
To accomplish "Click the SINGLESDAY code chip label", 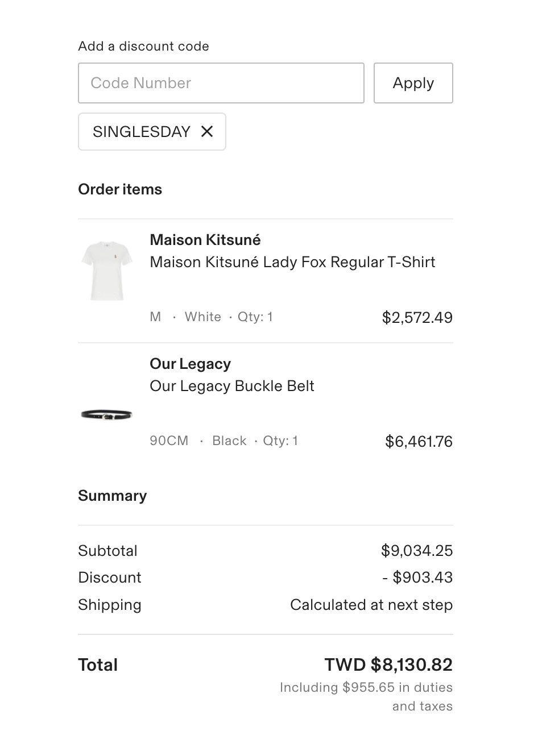I will [141, 132].
